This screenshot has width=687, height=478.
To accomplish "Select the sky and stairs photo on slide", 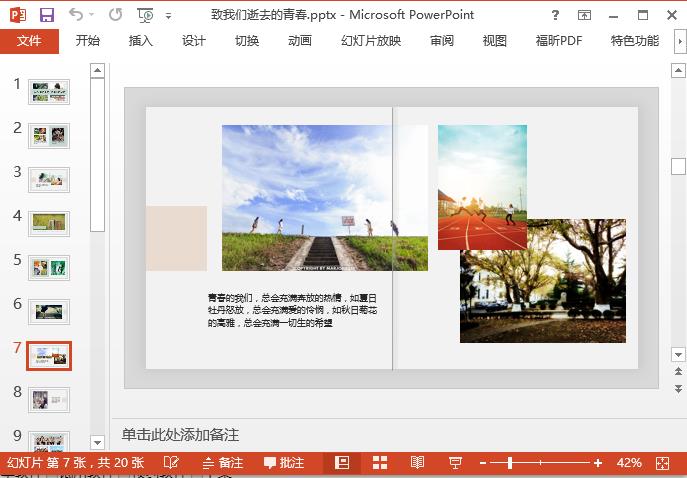I will (x=325, y=198).
